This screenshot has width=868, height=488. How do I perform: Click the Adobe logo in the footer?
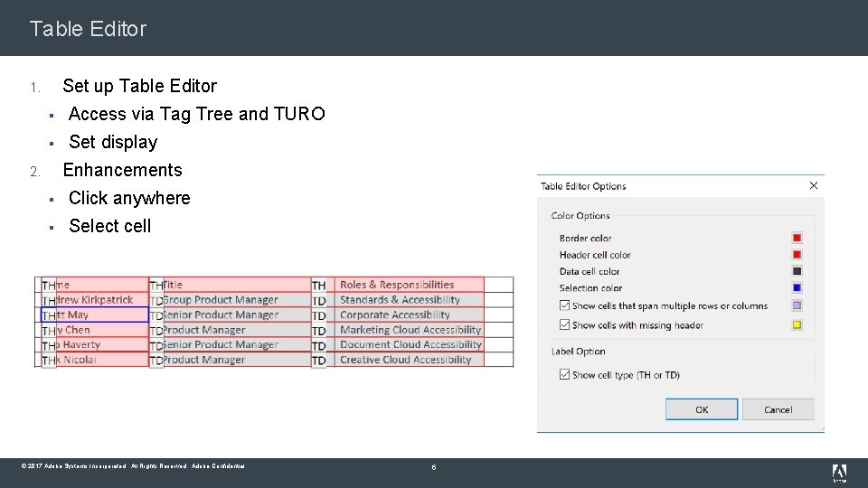point(839,473)
